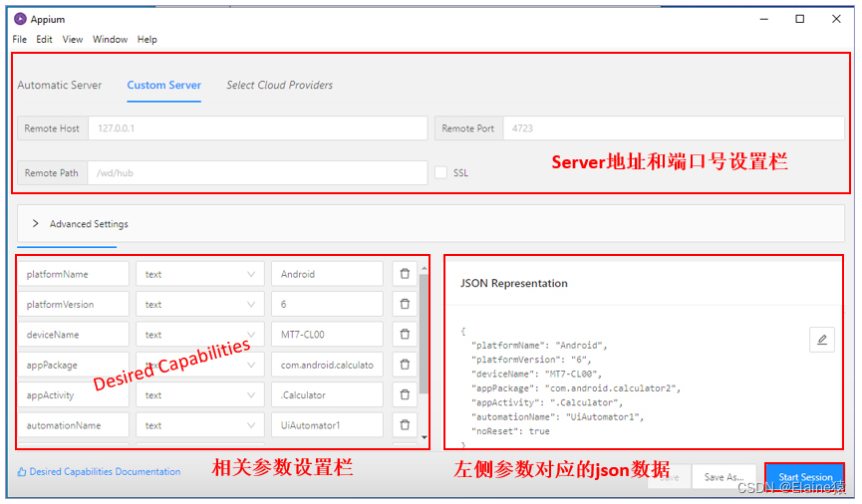Open type dropdown for platformName

200,274
